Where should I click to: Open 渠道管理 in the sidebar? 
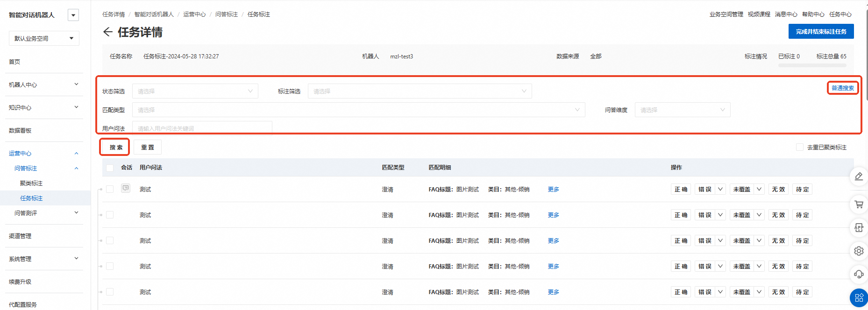[x=20, y=236]
